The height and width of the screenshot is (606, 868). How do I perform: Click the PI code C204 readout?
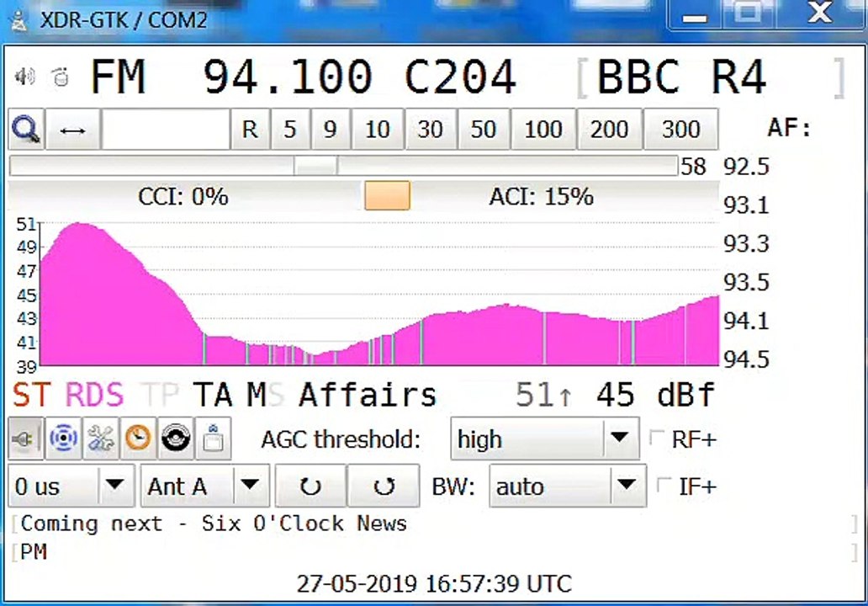tap(461, 77)
